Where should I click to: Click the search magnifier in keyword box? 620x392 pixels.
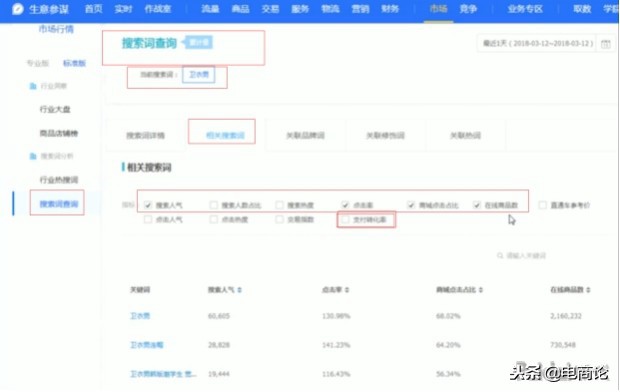point(500,256)
